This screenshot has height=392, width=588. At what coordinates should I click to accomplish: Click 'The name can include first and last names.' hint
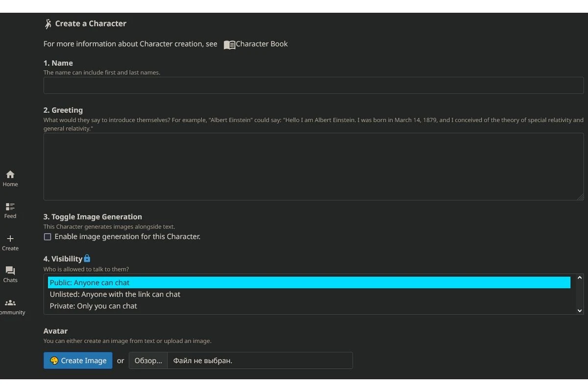102,73
